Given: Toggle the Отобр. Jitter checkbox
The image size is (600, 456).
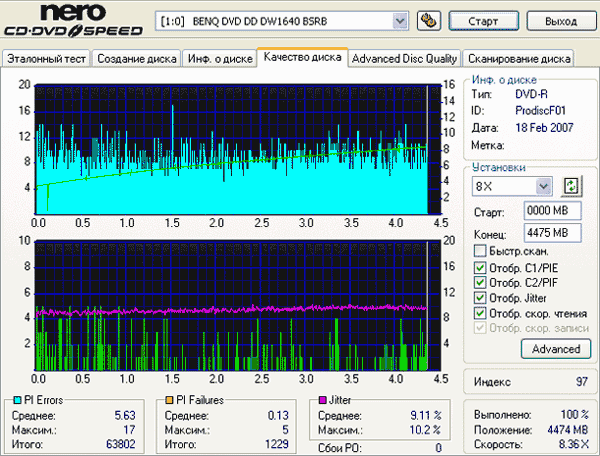Looking at the screenshot, I should point(481,298).
